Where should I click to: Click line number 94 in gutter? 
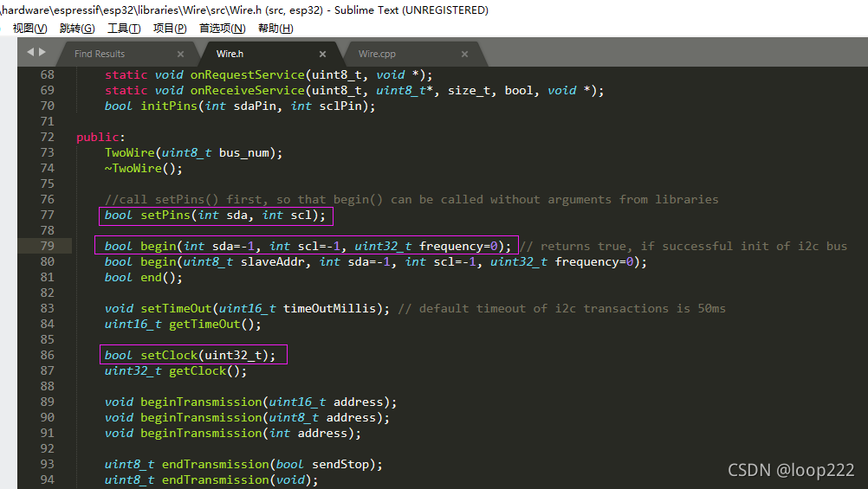click(x=48, y=479)
